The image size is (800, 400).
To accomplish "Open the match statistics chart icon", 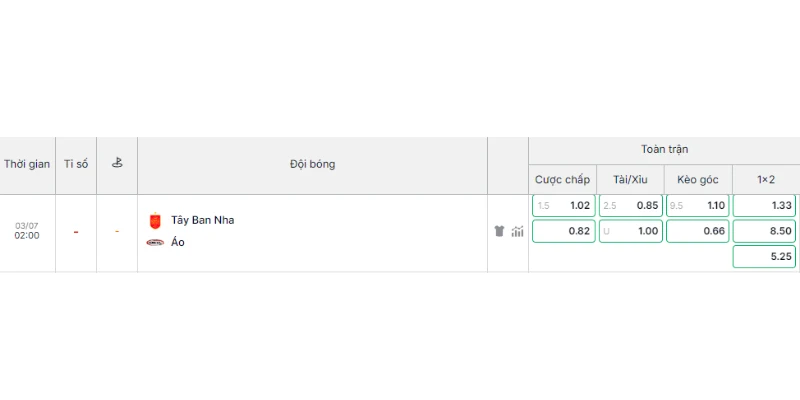I will pos(517,232).
